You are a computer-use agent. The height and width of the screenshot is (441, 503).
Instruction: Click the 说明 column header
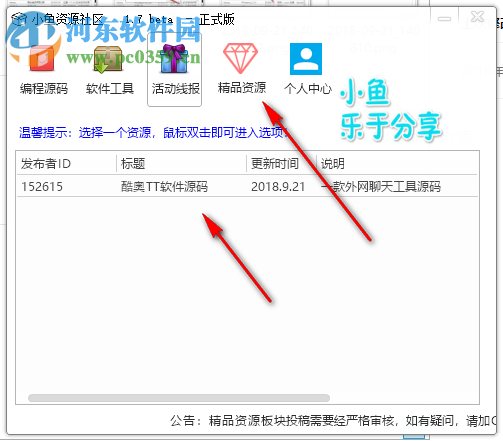click(397, 164)
